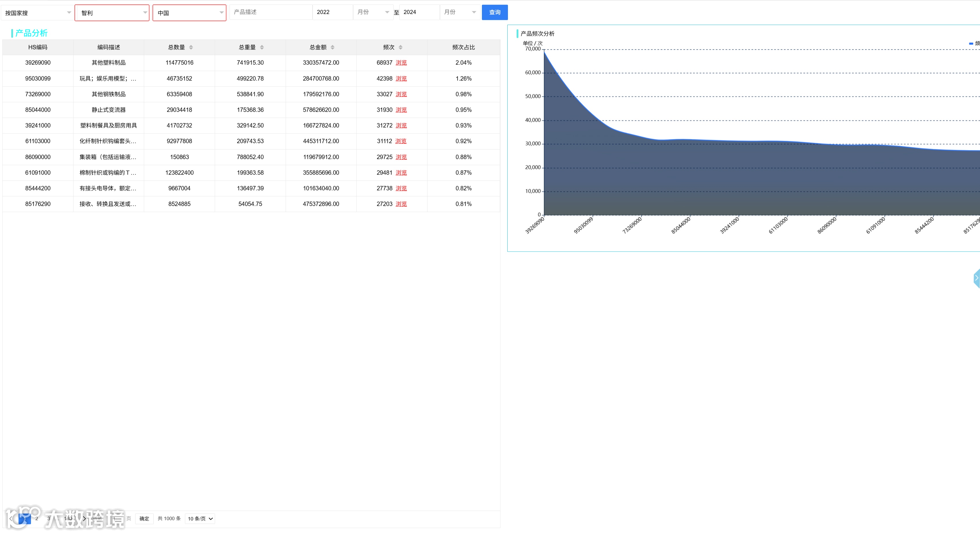Expand the side panel arrow at right edge
The height and width of the screenshot is (534, 980).
coord(976,278)
